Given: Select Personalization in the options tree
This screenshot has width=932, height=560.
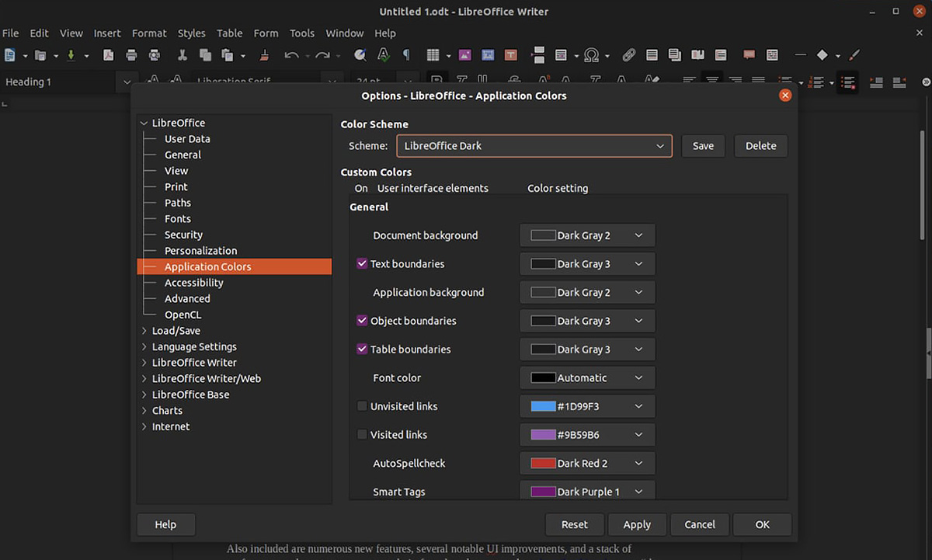Looking at the screenshot, I should pos(201,251).
